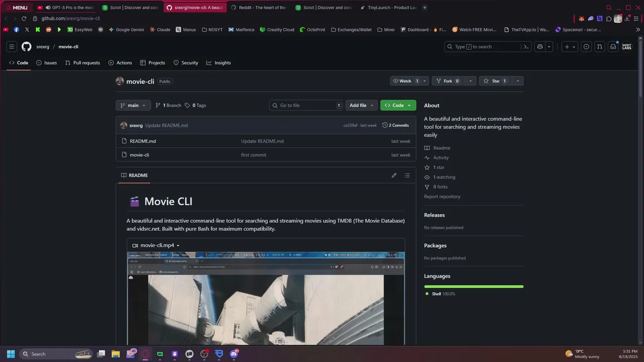This screenshot has width=644, height=362.
Task: Click browser tab search magnifier icon
Action: click(x=609, y=8)
